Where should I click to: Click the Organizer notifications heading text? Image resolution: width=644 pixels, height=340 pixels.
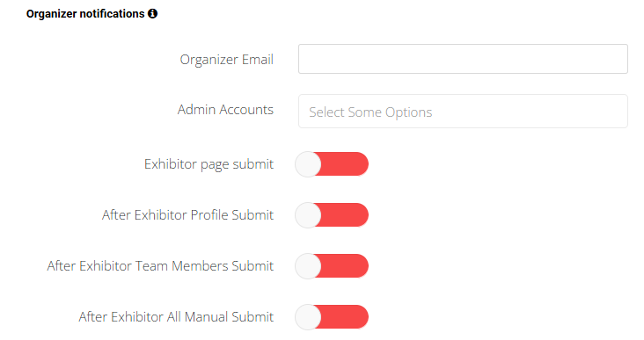click(85, 13)
